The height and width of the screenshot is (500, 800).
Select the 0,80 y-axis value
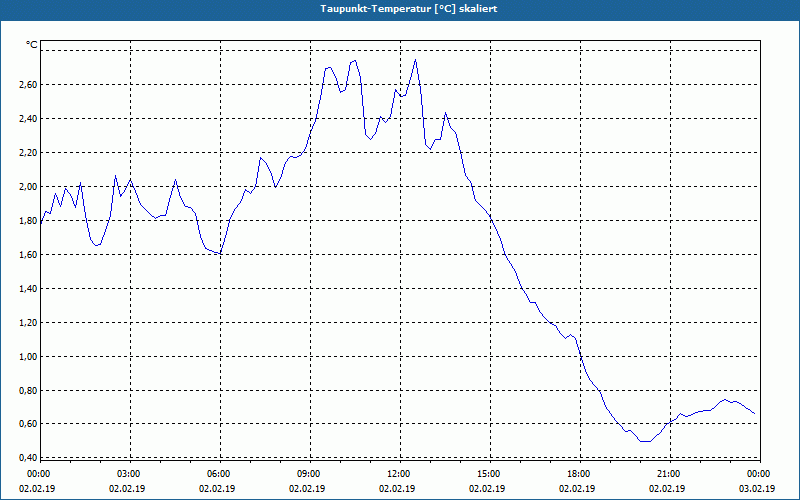tap(28, 391)
